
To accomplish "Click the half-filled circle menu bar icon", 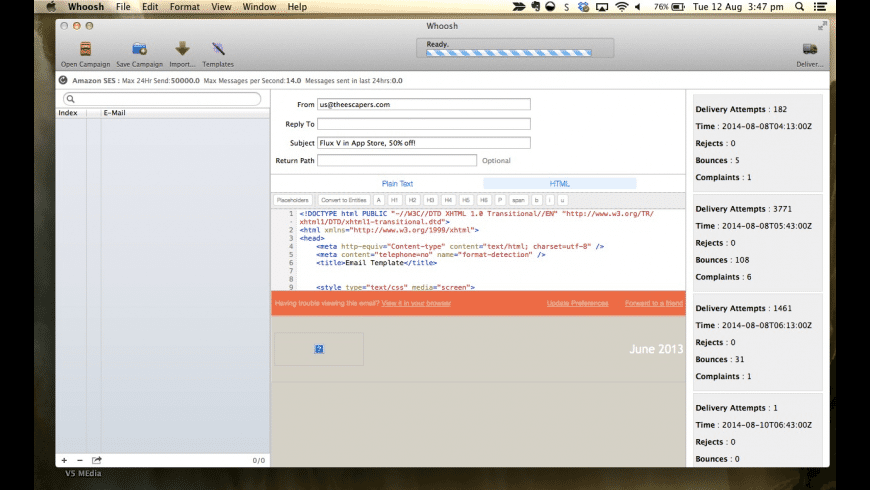I will coord(550,7).
